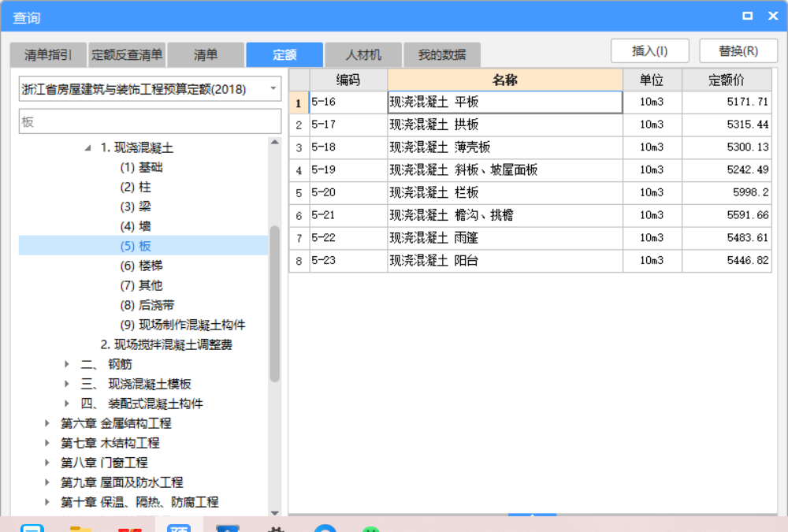The width and height of the screenshot is (788, 532).
Task: Click the bottom panel expand handle arrow
Action: pos(532,515)
